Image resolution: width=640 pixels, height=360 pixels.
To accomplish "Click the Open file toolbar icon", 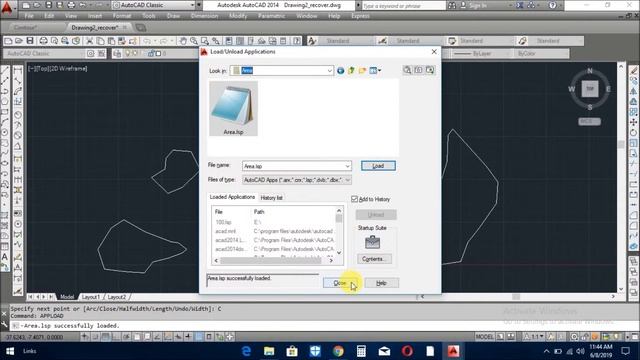I will tap(18, 41).
